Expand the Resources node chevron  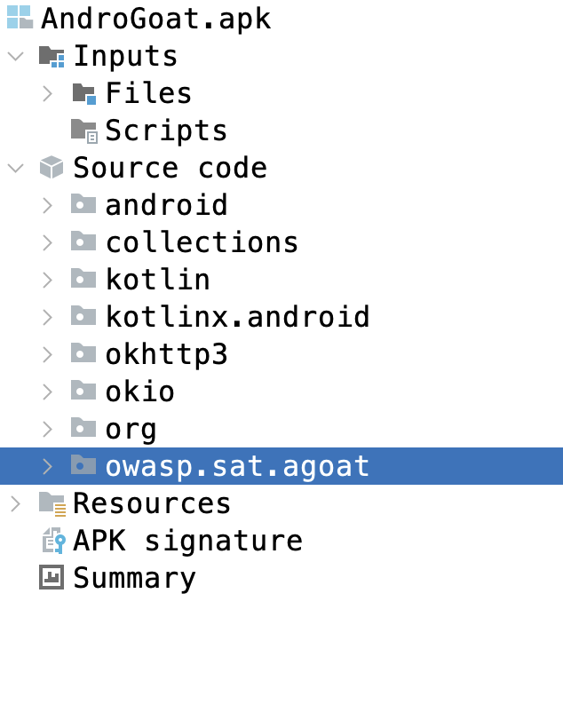click(15, 503)
